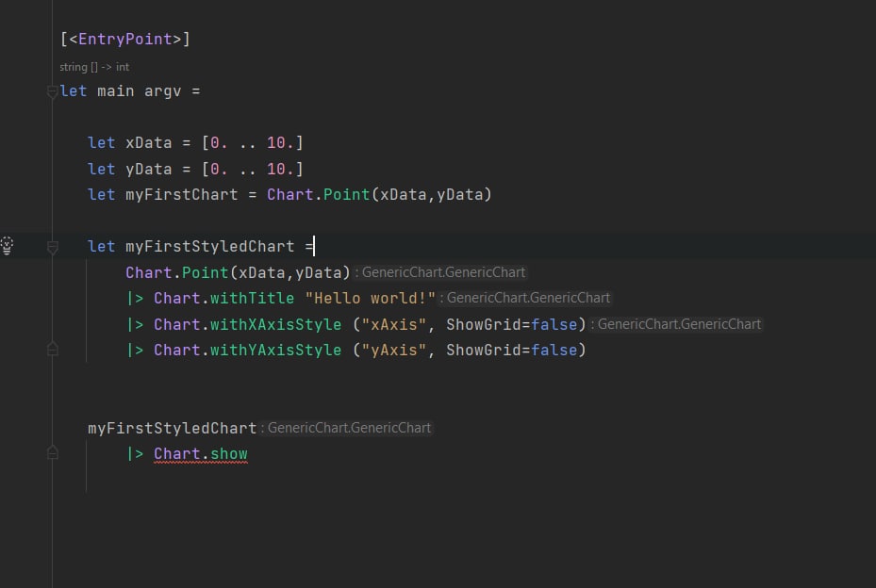The width and height of the screenshot is (876, 588).
Task: Click fold end marker beside withYAxisStyle line
Action: (53, 350)
